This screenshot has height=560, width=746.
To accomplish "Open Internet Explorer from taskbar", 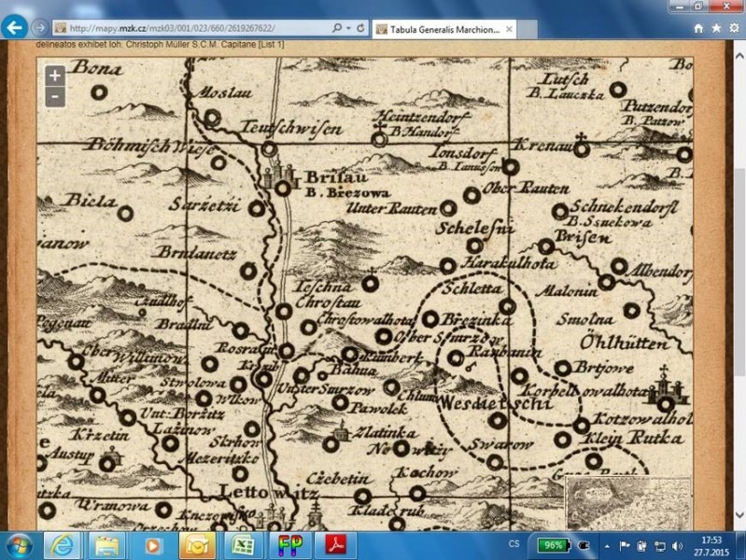I will pyautogui.click(x=62, y=546).
